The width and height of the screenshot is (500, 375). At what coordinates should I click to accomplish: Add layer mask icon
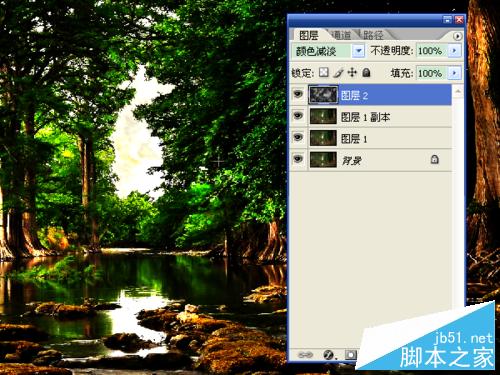pos(350,355)
